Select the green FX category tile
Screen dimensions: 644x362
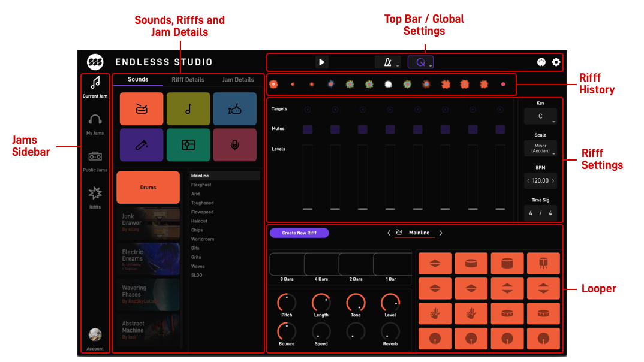tap(188, 145)
